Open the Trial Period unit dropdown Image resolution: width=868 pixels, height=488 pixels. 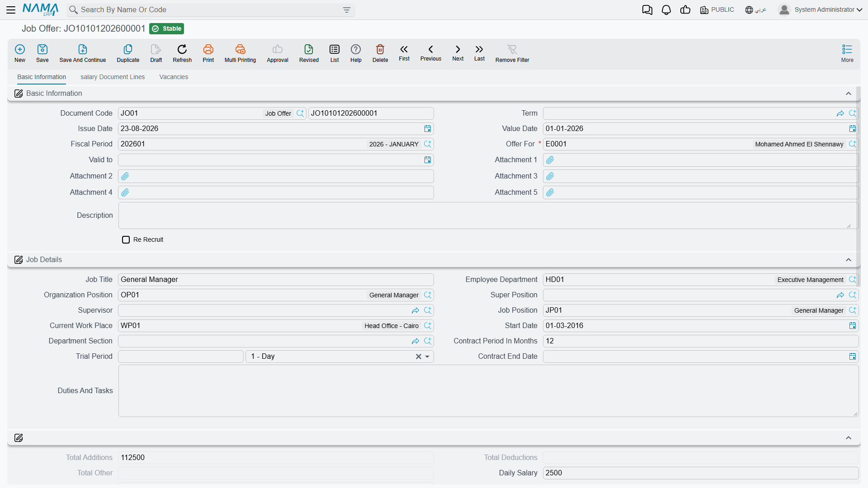click(427, 357)
